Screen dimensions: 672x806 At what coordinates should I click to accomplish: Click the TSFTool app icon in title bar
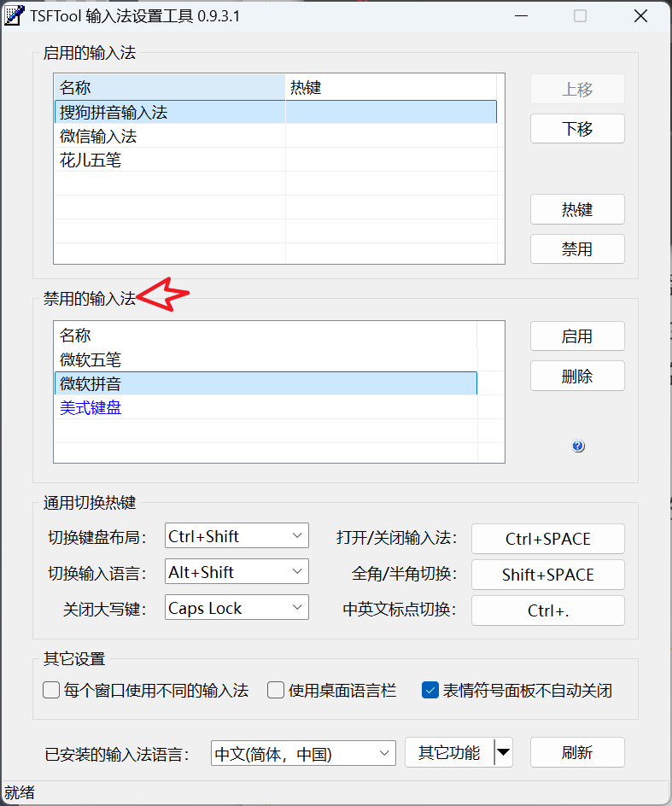[14, 16]
